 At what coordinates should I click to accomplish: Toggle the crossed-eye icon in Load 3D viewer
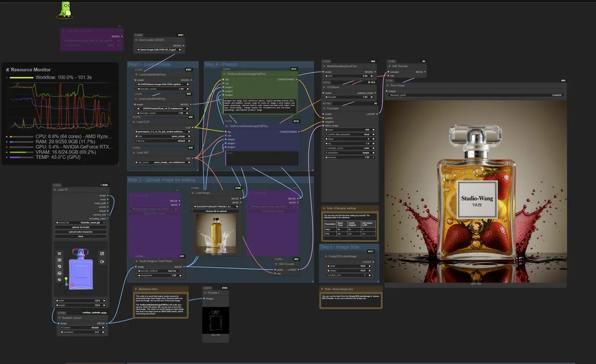pyautogui.click(x=59, y=280)
